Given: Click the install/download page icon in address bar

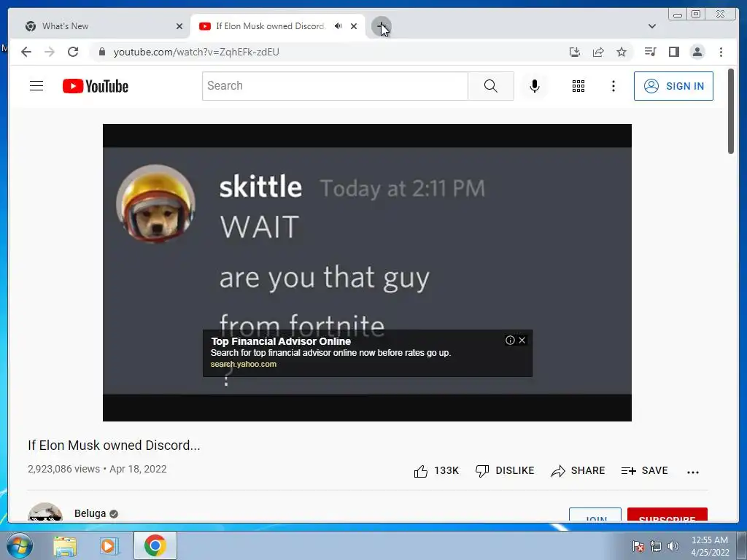Looking at the screenshot, I should pyautogui.click(x=575, y=52).
